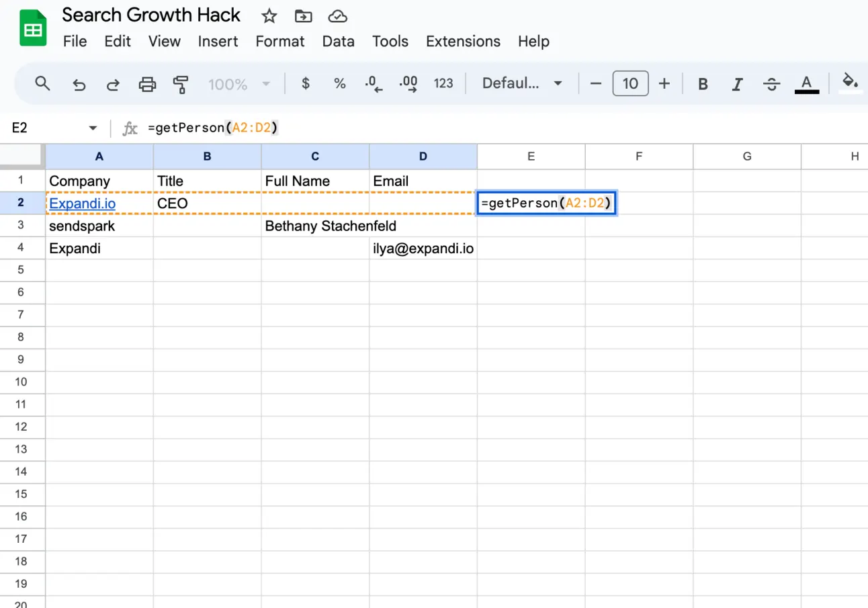Select the paint format roller
This screenshot has width=868, height=608.
pyautogui.click(x=181, y=84)
